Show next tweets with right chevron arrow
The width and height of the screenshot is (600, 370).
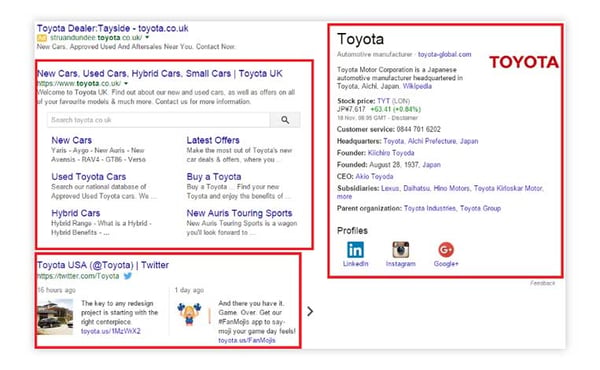pos(310,311)
